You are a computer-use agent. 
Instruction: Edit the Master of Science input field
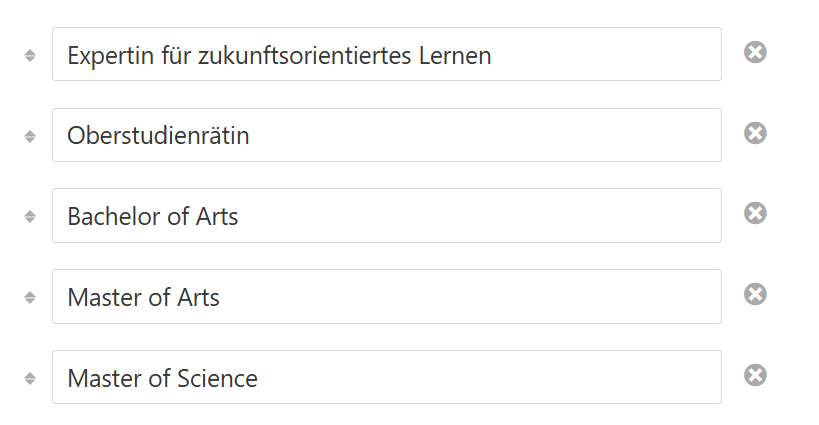(387, 377)
